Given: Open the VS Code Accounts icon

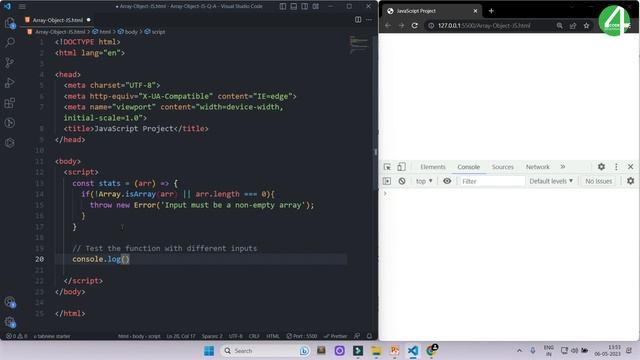Looking at the screenshot, I should coord(10,302).
